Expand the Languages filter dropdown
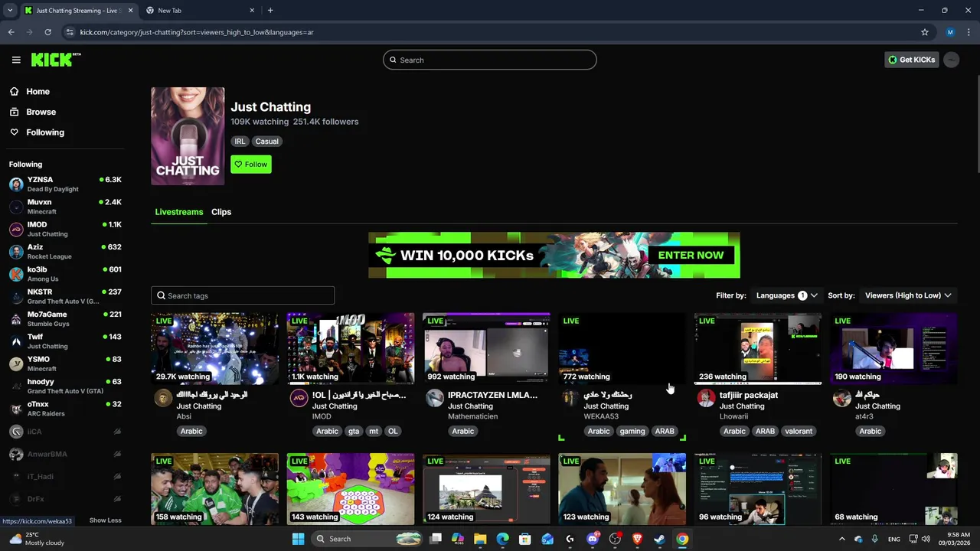980x551 pixels. (x=786, y=295)
